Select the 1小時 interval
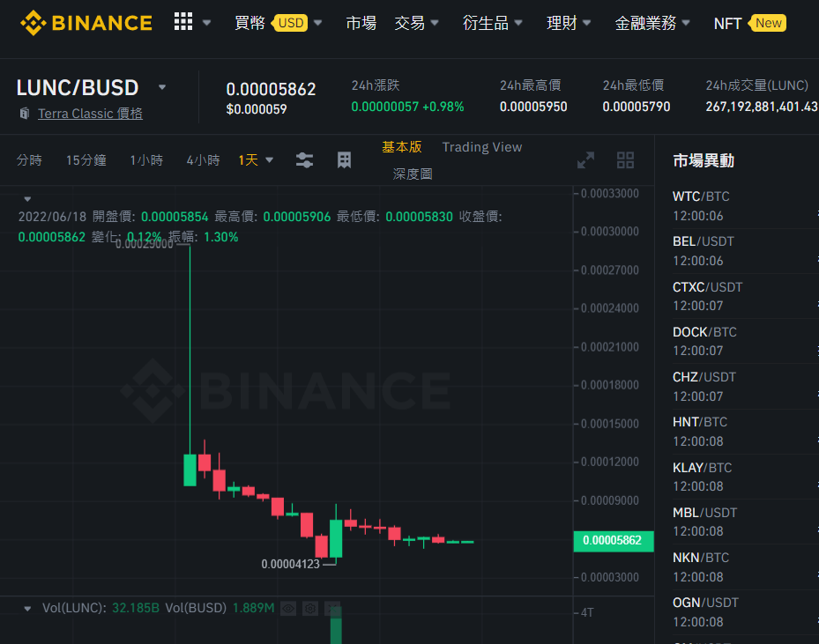The width and height of the screenshot is (819, 644). tap(146, 159)
